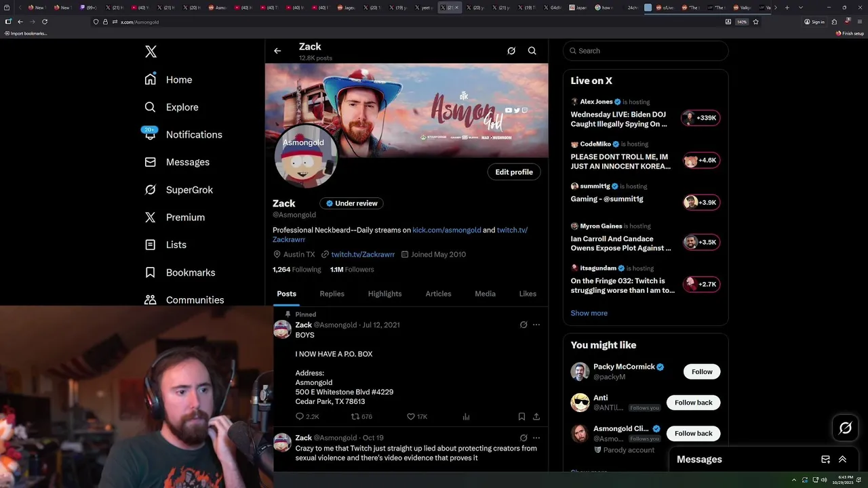
Task: Open Communities from the sidebar
Action: [184, 300]
